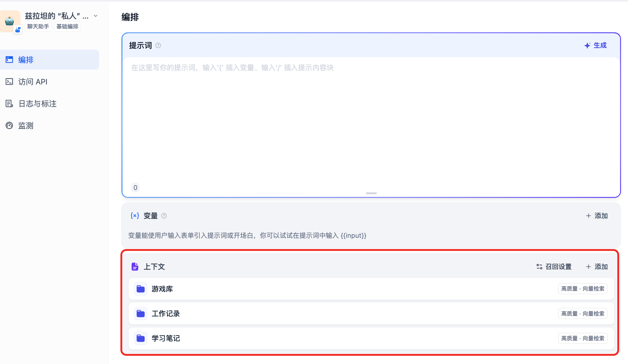Click the 学习笔记 folder icon
The height and width of the screenshot is (364, 628).
coord(141,338)
